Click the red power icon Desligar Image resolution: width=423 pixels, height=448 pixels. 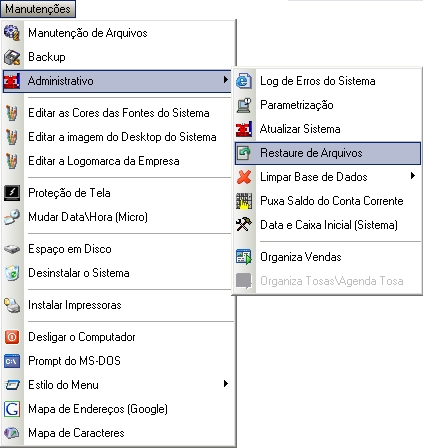point(12,337)
